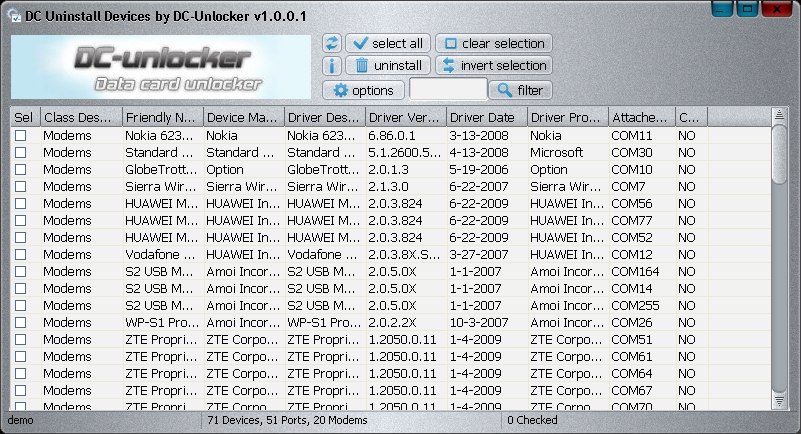Click the vertical scrollbar thumb

click(779, 155)
